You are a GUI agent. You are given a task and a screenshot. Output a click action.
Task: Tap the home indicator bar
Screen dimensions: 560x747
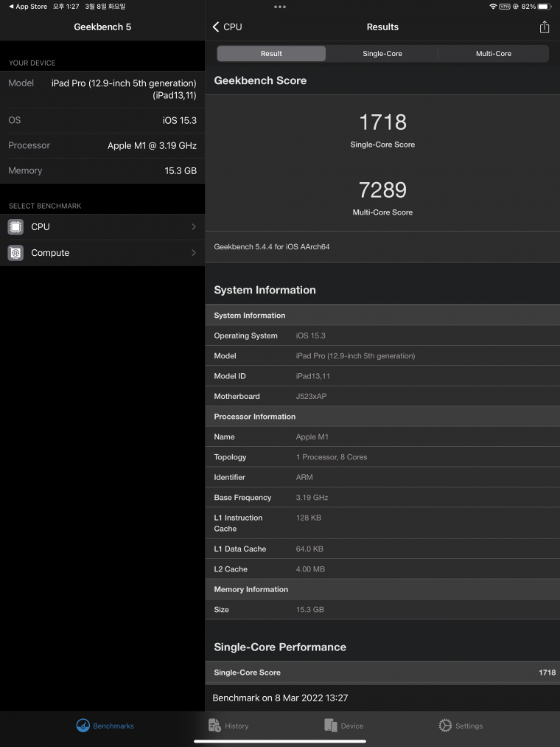[280, 741]
